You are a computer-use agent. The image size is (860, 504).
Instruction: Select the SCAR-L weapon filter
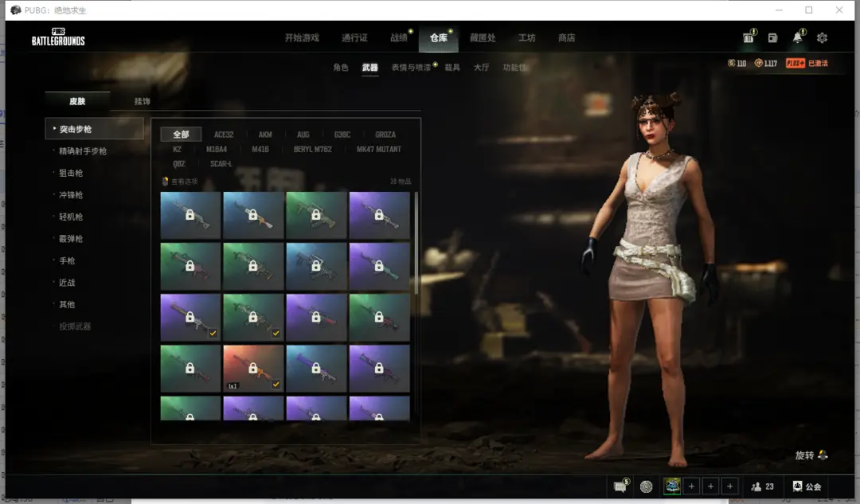click(221, 164)
